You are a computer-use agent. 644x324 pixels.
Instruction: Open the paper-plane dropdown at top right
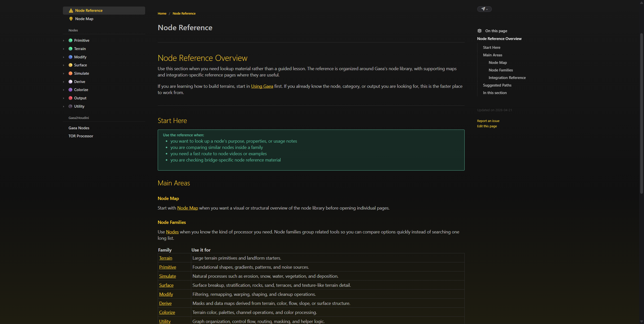pyautogui.click(x=484, y=9)
